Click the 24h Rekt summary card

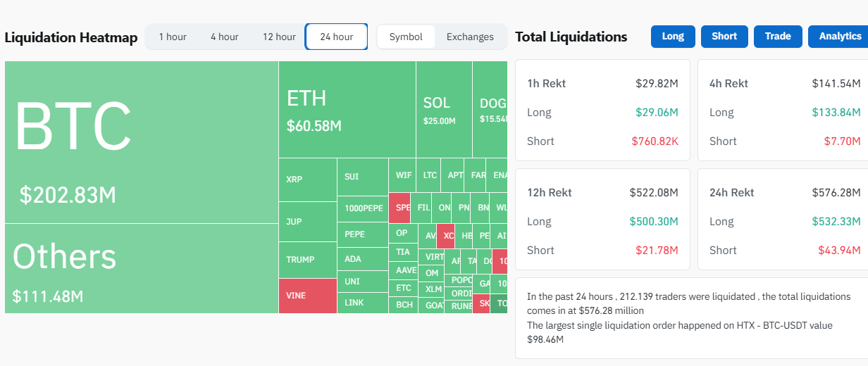click(782, 219)
